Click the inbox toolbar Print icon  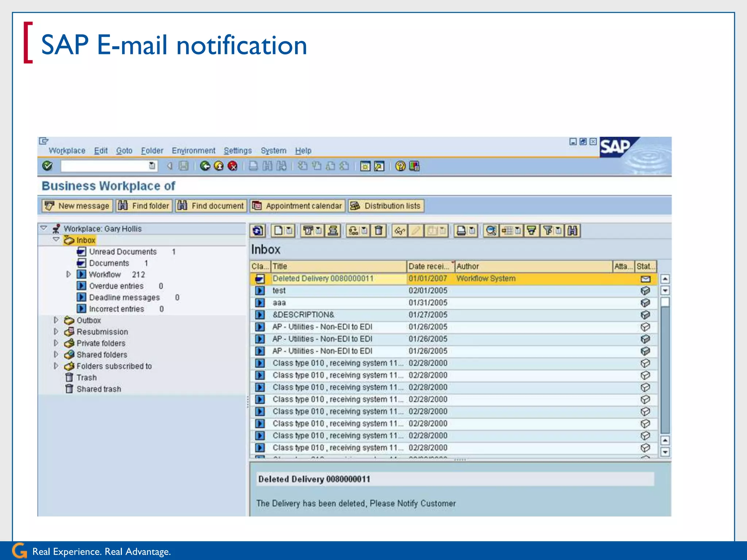[x=461, y=231]
